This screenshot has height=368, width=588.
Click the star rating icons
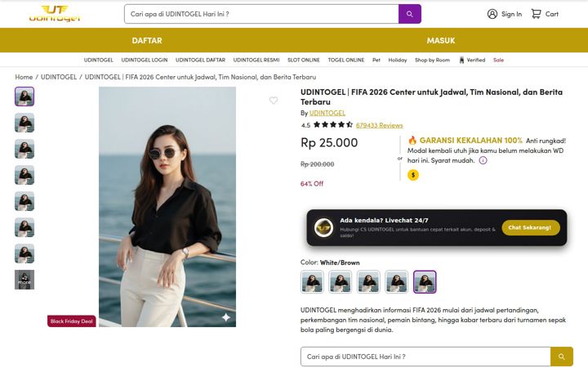point(333,124)
